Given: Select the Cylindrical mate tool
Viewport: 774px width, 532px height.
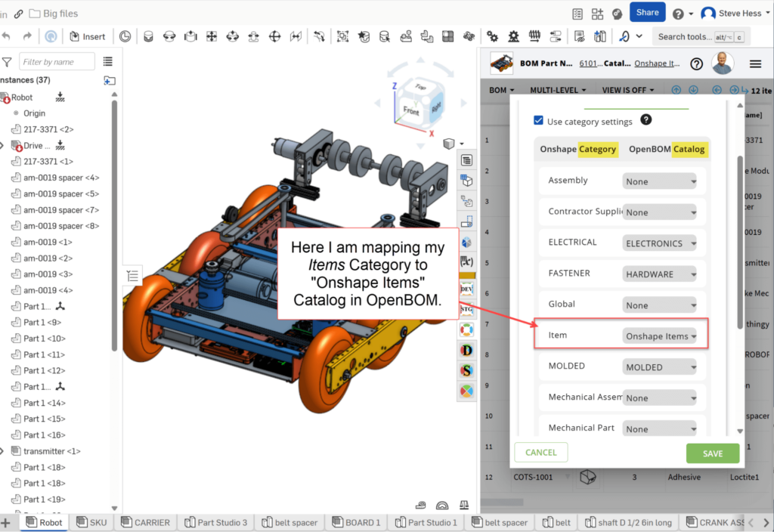Looking at the screenshot, I should 233,36.
